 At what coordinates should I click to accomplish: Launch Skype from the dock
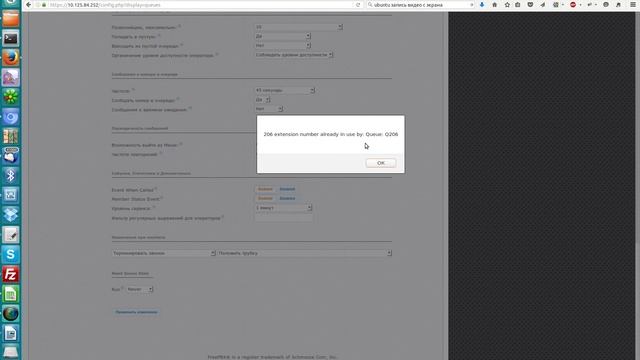tap(11, 254)
